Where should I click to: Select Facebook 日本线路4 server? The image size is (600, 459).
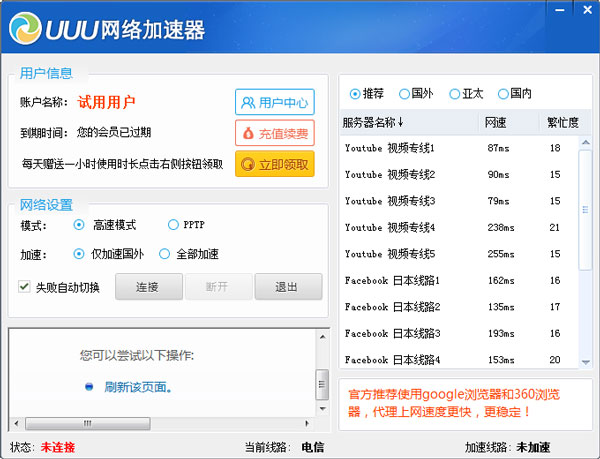(x=459, y=360)
